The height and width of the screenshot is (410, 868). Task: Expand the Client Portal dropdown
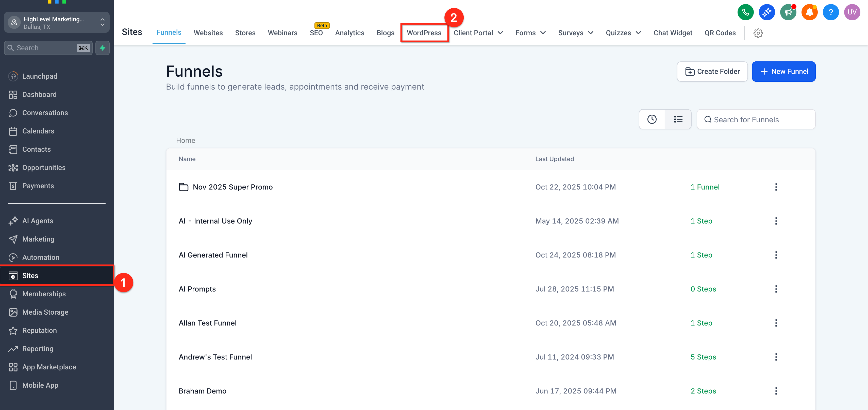[478, 33]
